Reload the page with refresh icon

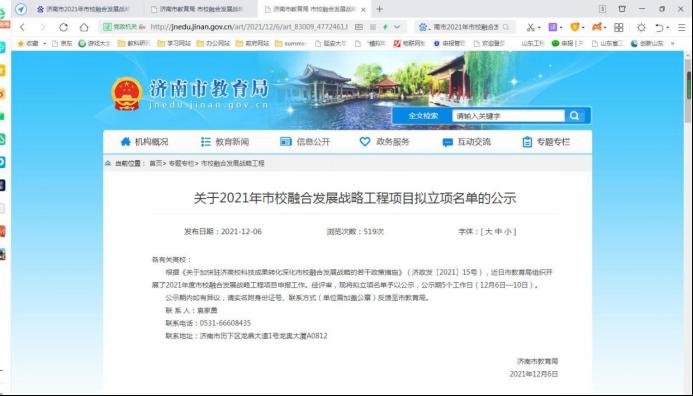pos(64,27)
